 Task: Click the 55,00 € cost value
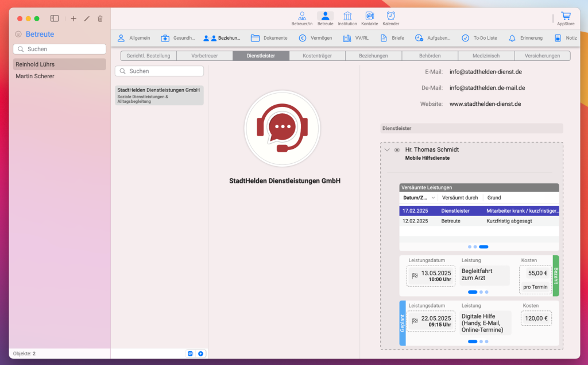[537, 273]
